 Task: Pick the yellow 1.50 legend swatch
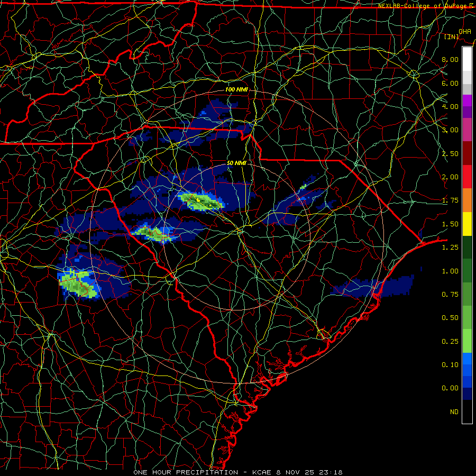coord(467,224)
